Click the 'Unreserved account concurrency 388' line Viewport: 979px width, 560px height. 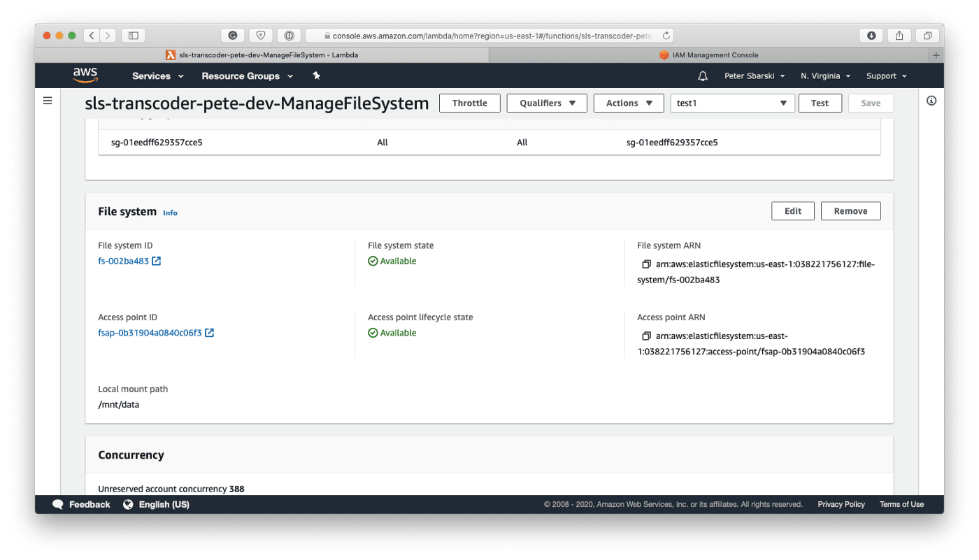tap(171, 489)
